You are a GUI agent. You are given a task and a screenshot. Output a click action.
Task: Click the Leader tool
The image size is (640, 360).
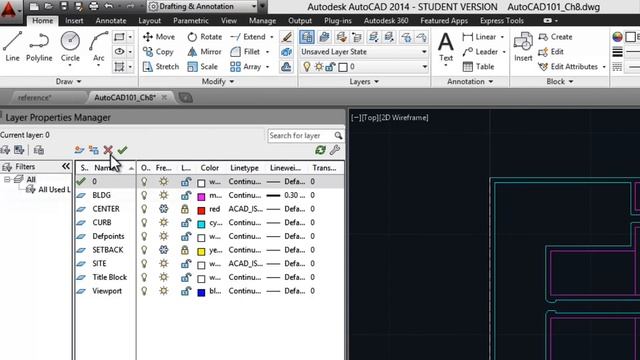[x=480, y=52]
